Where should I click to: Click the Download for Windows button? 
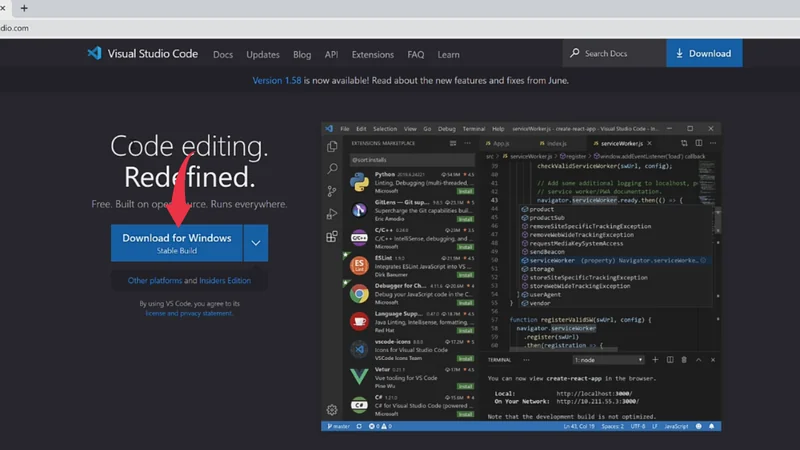177,243
